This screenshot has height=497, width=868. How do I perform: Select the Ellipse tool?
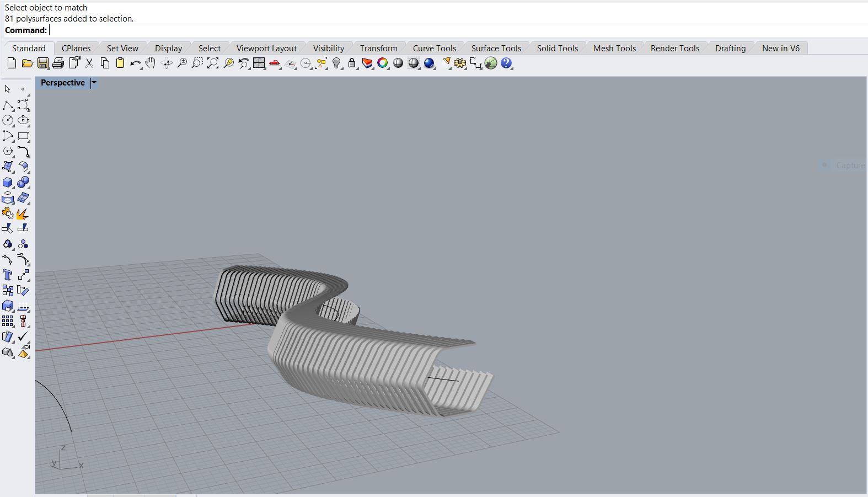point(23,120)
